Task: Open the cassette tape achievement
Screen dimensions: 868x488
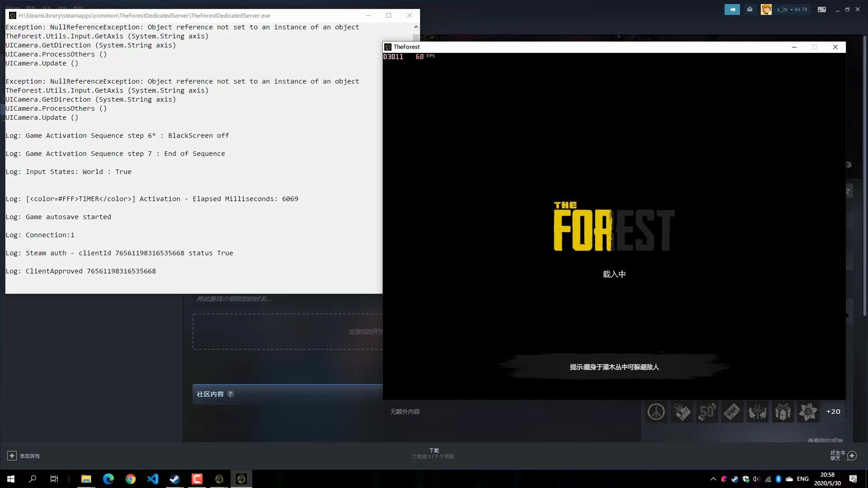Action: (732, 412)
